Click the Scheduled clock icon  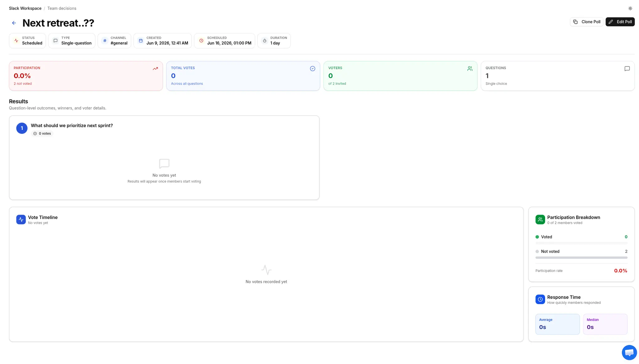(201, 41)
